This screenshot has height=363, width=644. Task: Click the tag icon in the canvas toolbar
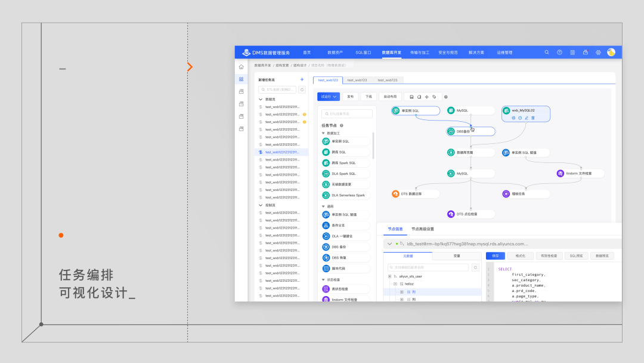coord(434,97)
